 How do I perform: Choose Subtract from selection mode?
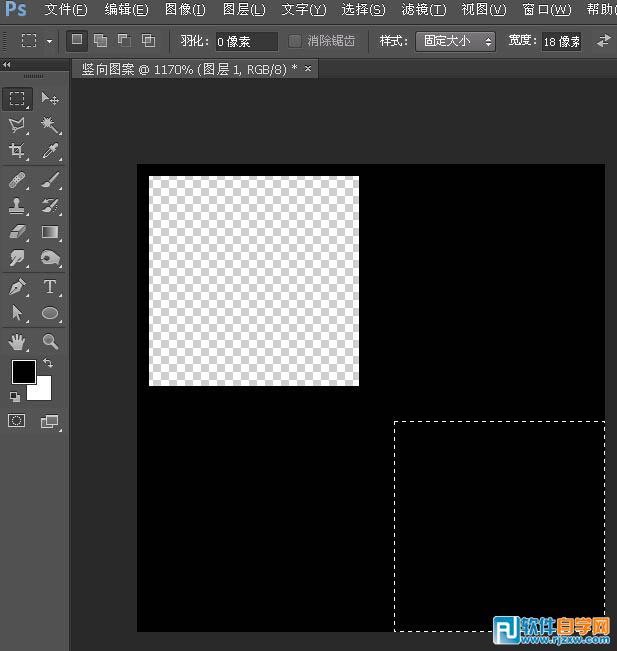pos(124,40)
